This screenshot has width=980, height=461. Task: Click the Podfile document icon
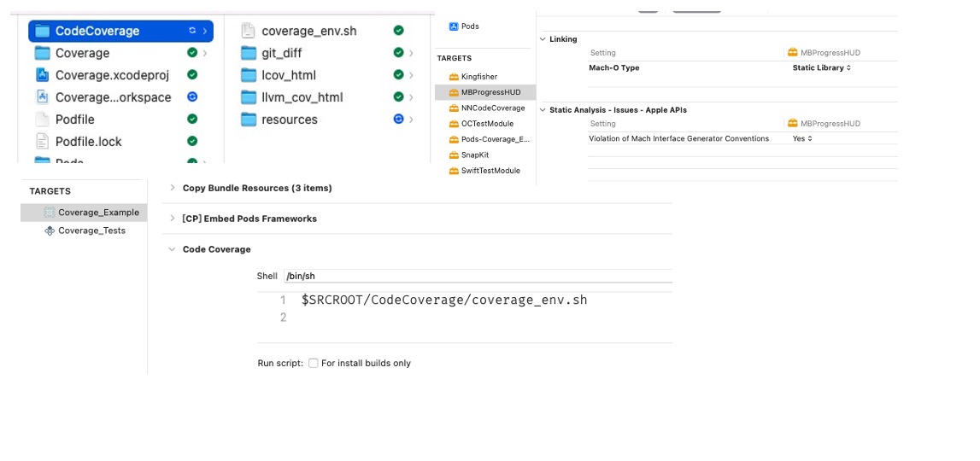42,120
